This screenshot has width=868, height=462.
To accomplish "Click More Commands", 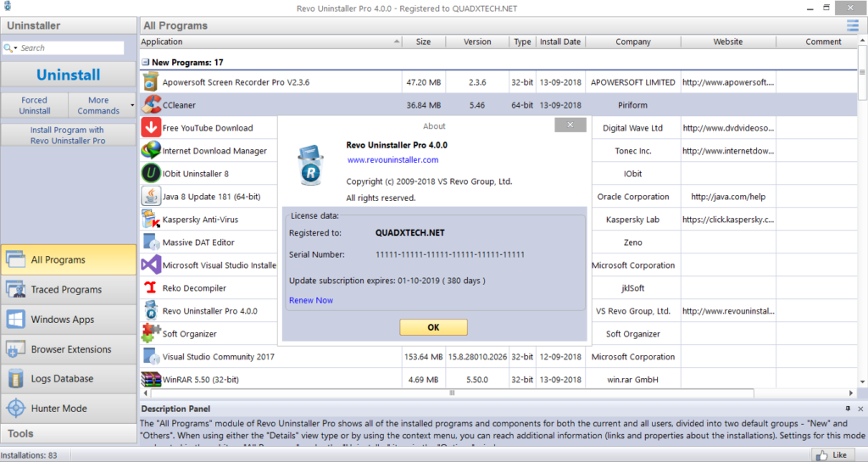I will (x=98, y=105).
